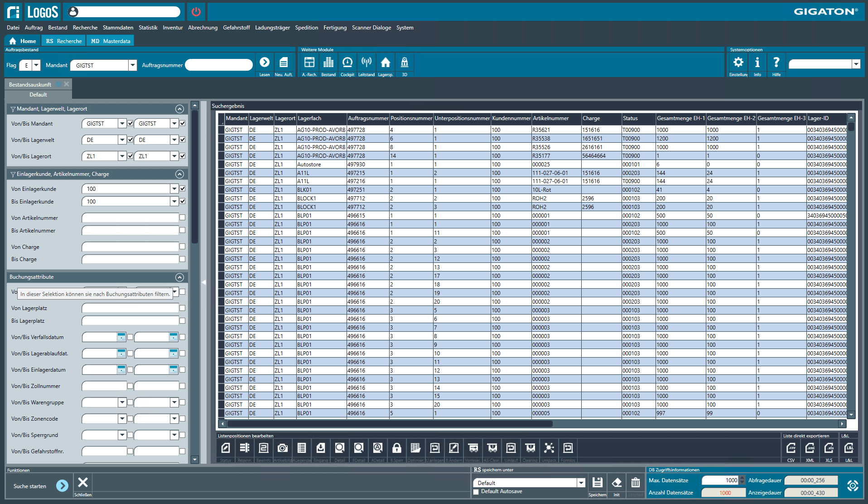Open Von Einlagerkunde dropdown
The image size is (868, 504).
click(x=174, y=189)
